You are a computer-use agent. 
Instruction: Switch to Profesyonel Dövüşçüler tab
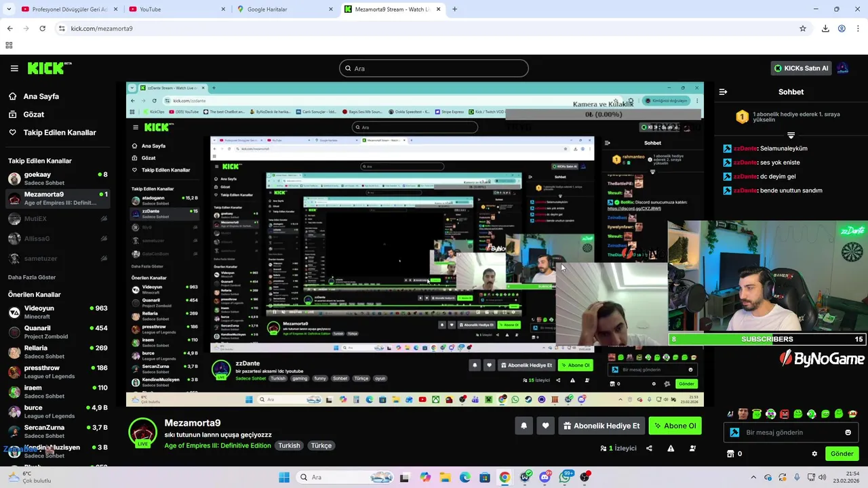pyautogui.click(x=68, y=9)
